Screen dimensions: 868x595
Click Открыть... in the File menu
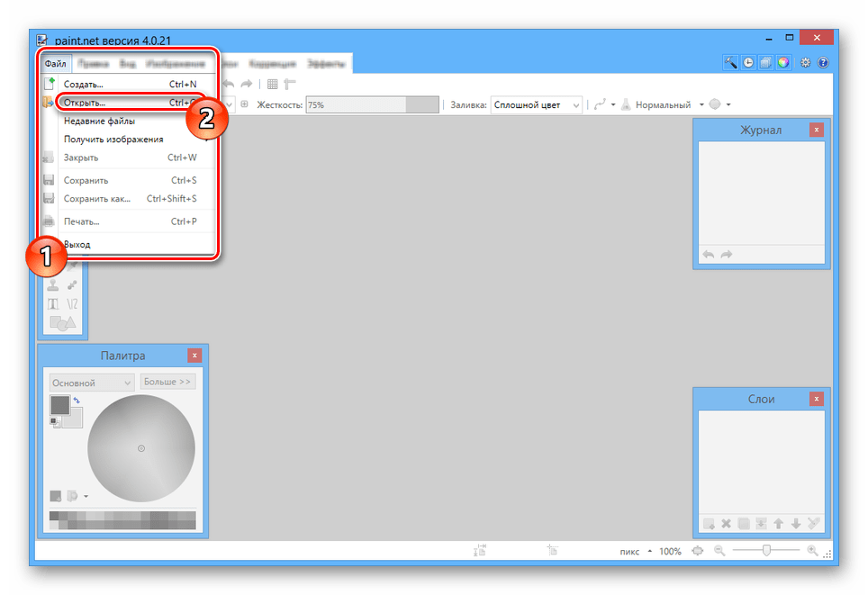(85, 103)
